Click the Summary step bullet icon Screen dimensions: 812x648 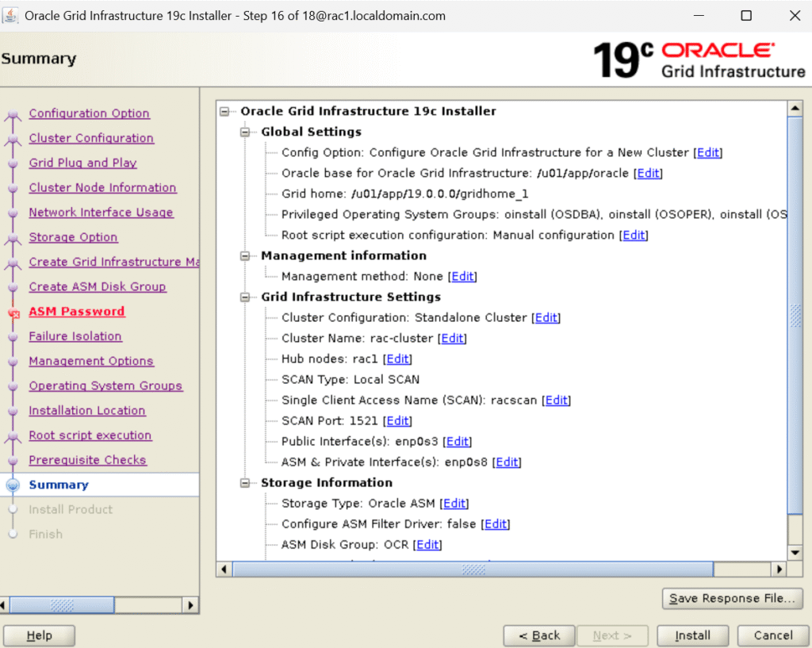13,485
